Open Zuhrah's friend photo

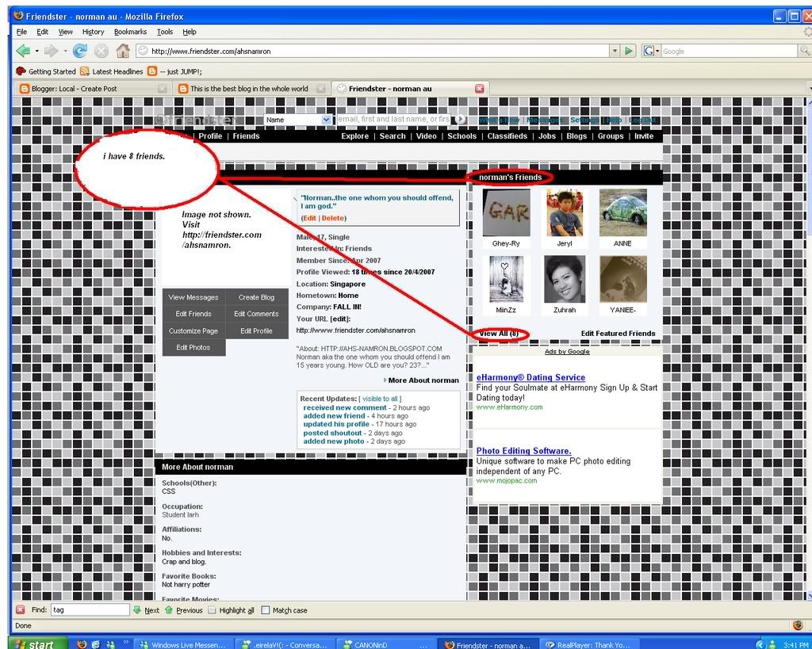(x=565, y=279)
